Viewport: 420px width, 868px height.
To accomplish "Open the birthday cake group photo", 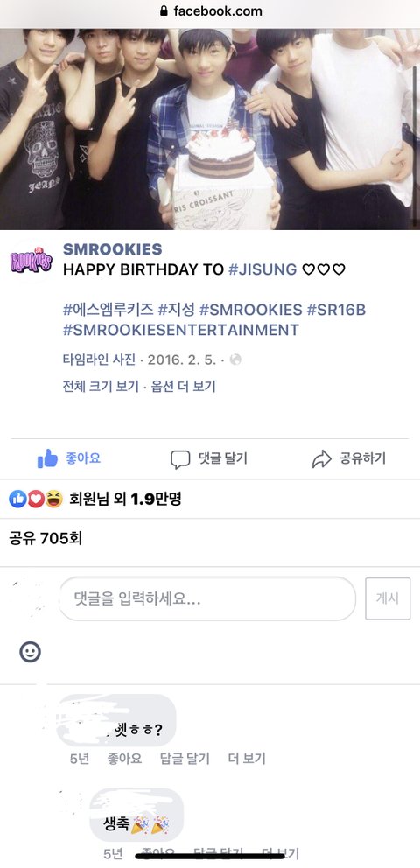I will (210, 129).
